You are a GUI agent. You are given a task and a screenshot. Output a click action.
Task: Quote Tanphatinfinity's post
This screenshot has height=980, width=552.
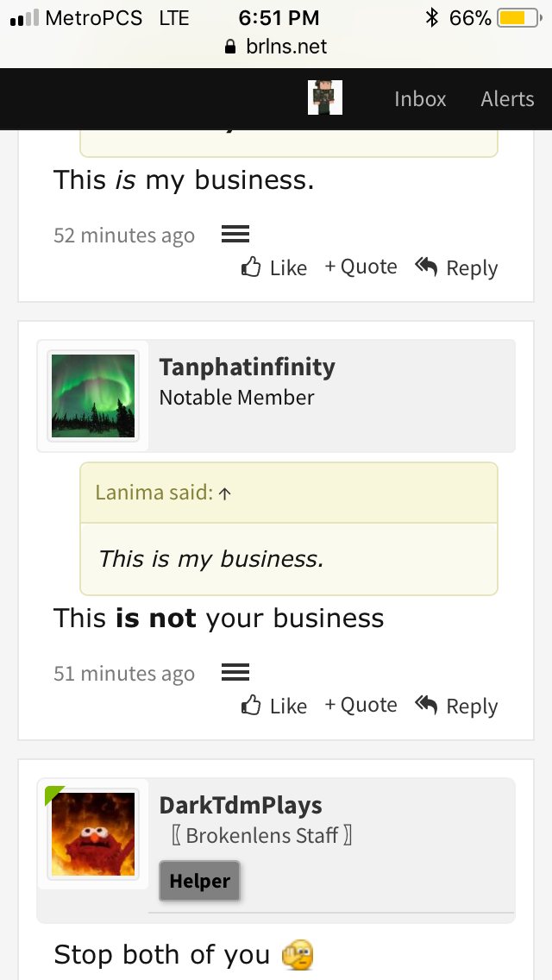click(361, 705)
